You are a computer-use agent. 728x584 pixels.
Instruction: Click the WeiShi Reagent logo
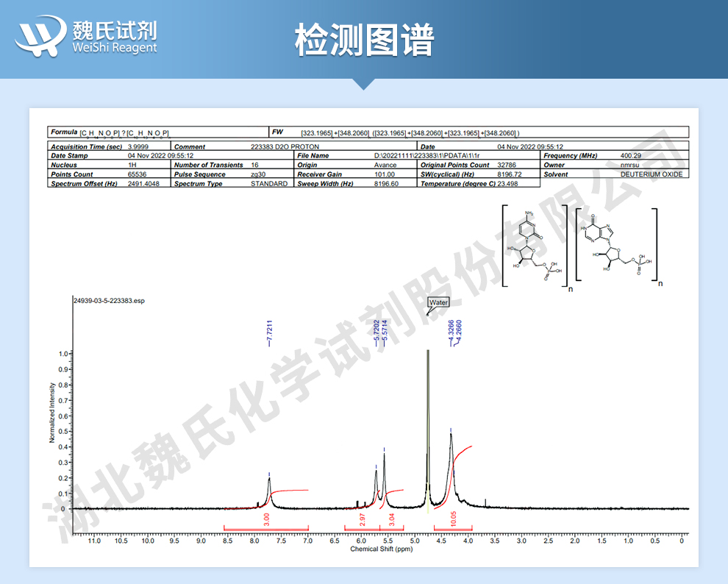(x=86, y=36)
